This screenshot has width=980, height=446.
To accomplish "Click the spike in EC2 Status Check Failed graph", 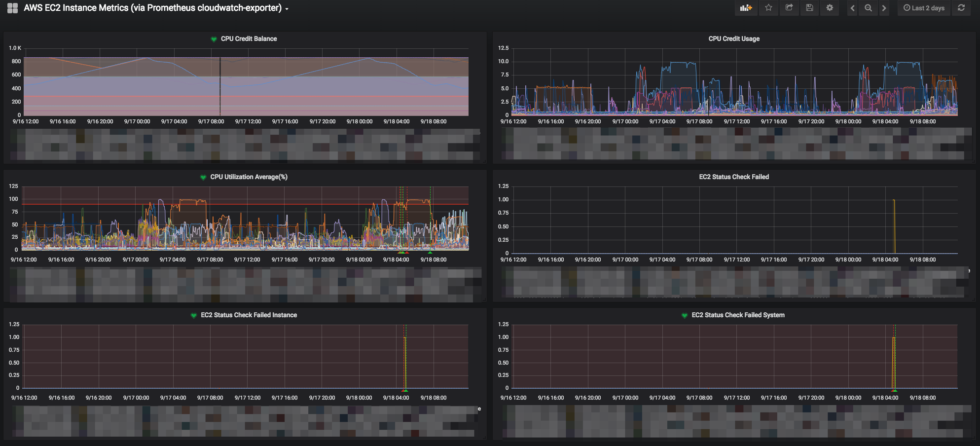I will 894,226.
